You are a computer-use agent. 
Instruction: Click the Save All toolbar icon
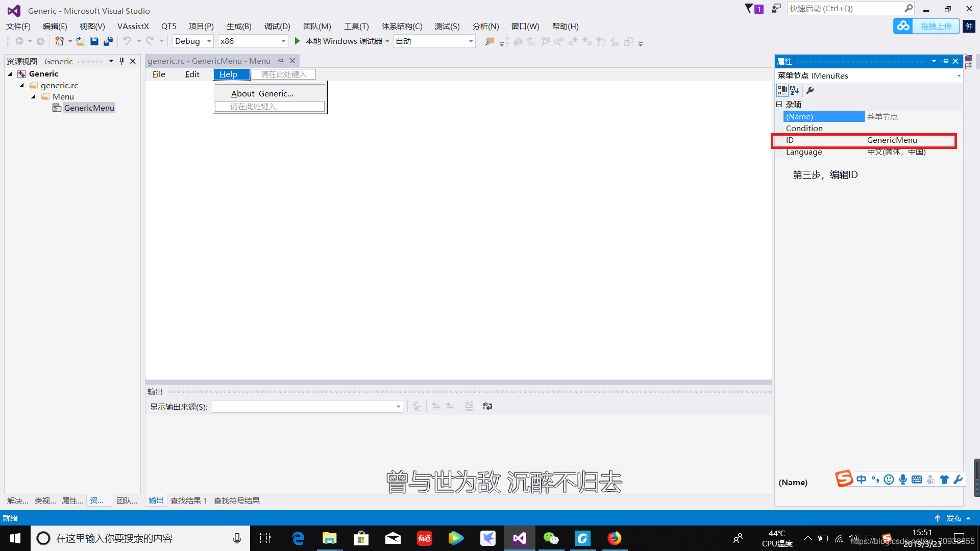pyautogui.click(x=108, y=41)
